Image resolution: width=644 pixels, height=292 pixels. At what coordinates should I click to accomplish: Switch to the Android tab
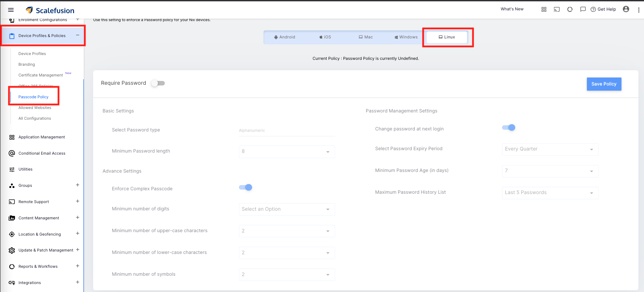tap(285, 37)
